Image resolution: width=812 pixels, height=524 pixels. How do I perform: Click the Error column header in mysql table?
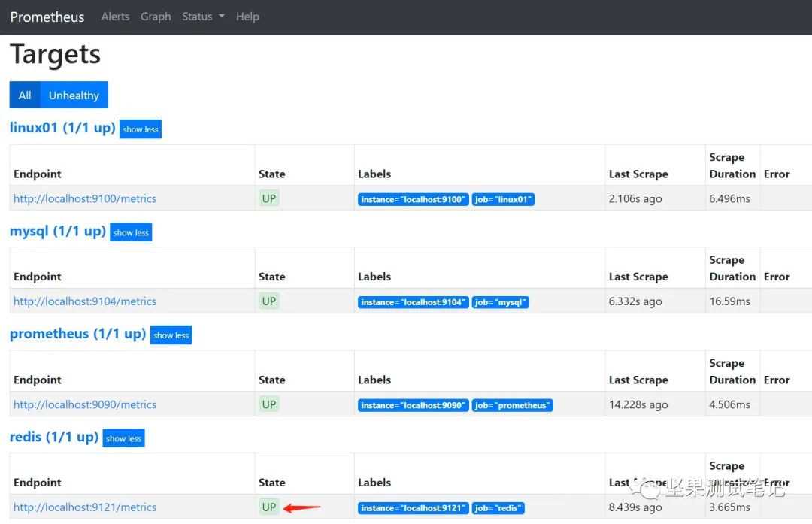776,277
